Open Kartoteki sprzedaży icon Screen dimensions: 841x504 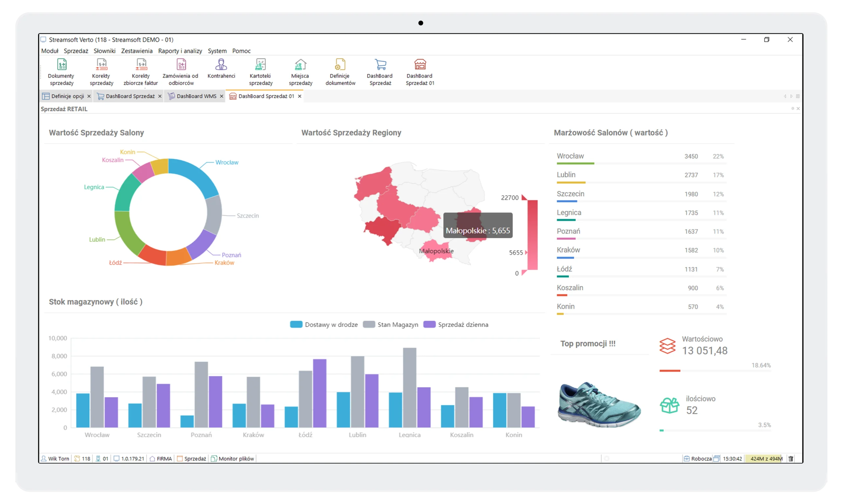tap(261, 72)
